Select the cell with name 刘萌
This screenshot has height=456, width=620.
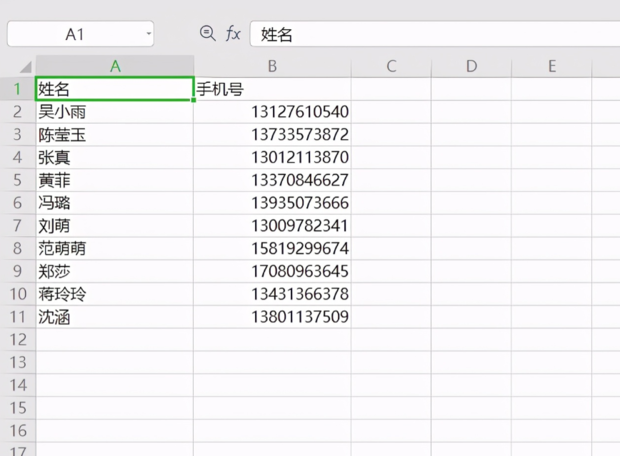(x=115, y=226)
